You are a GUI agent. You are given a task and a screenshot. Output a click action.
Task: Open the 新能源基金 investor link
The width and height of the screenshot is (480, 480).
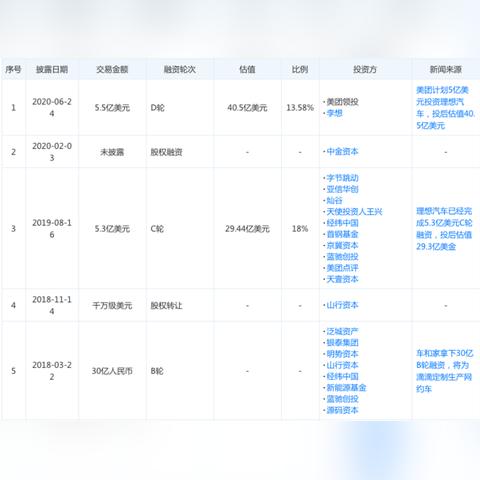pos(346,388)
